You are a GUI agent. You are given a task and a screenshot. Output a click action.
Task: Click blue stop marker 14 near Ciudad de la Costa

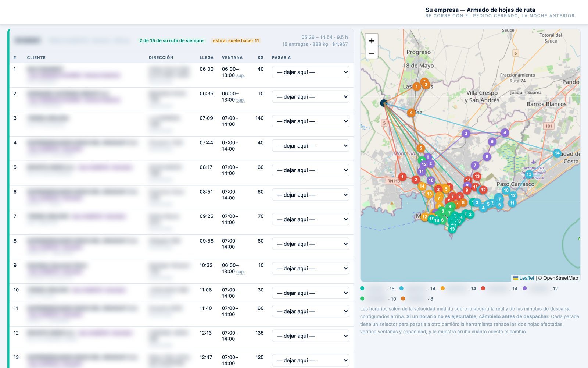coord(557,153)
